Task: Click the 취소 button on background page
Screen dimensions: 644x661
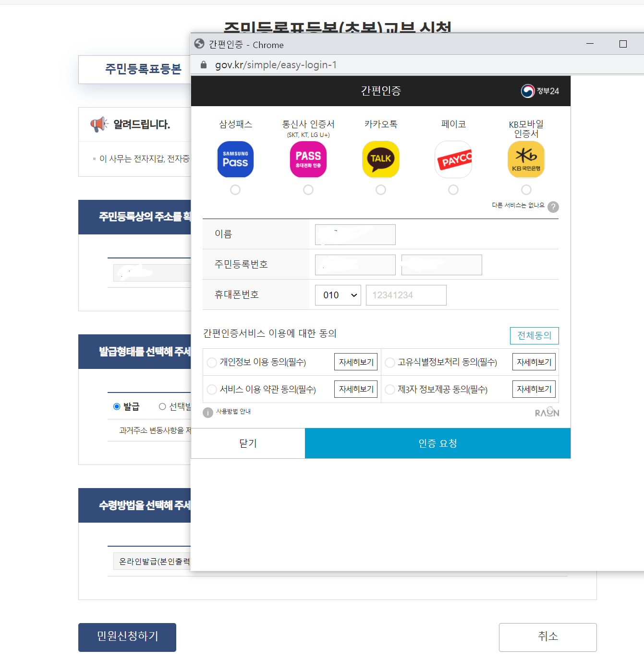Action: tap(548, 637)
